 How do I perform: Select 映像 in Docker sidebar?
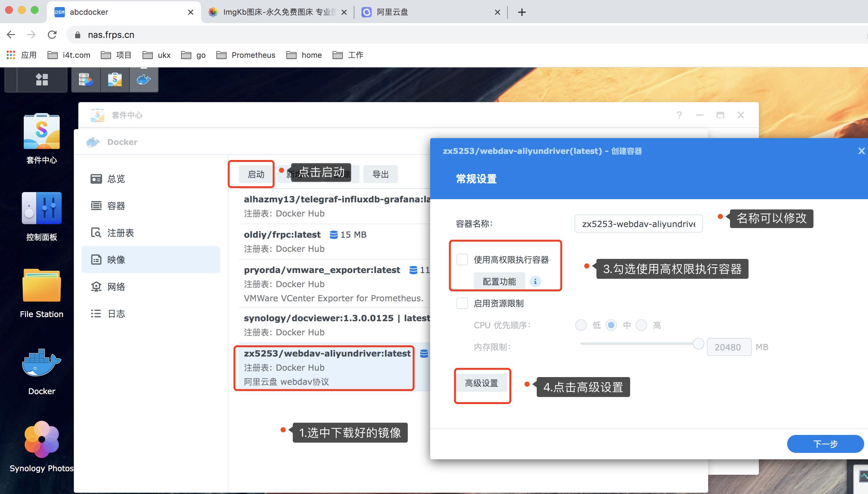pyautogui.click(x=151, y=260)
